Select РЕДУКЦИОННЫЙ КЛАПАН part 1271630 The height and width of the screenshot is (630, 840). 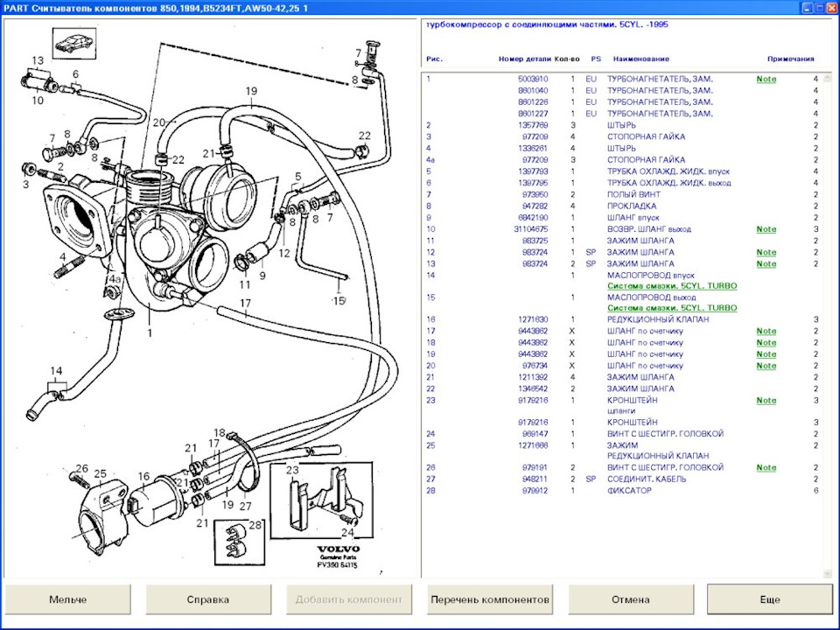tap(622, 319)
